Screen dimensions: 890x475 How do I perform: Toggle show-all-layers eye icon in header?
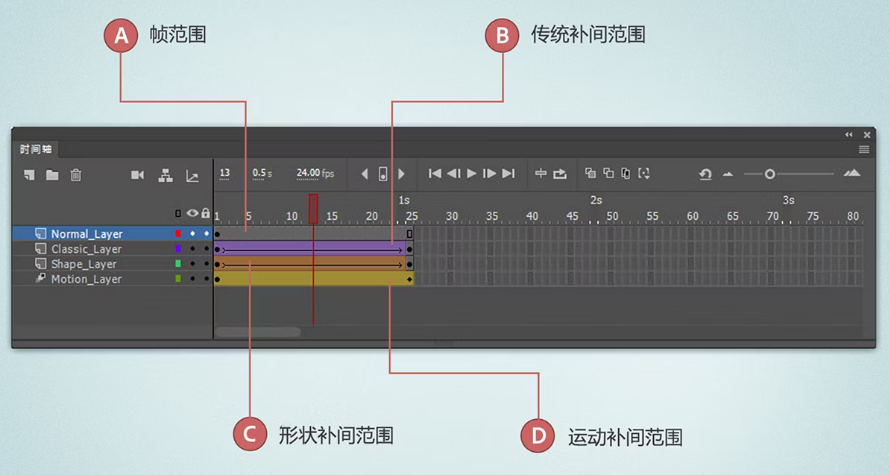click(193, 213)
